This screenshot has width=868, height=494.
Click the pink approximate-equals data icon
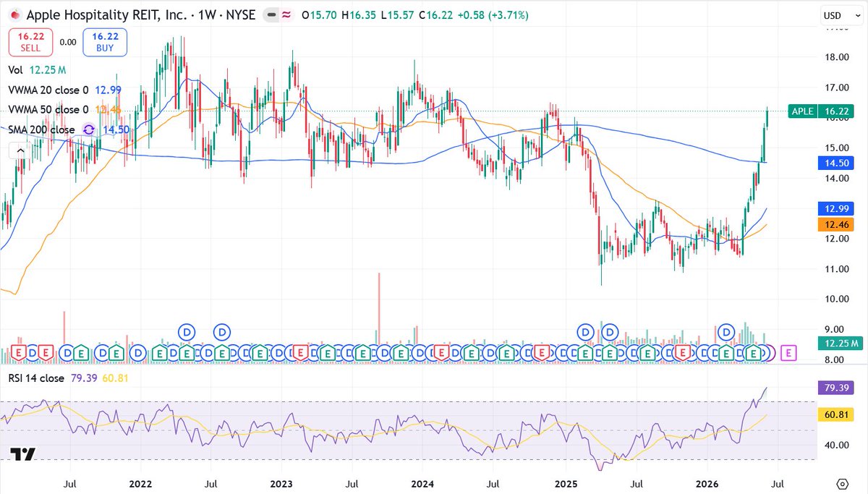click(x=286, y=15)
